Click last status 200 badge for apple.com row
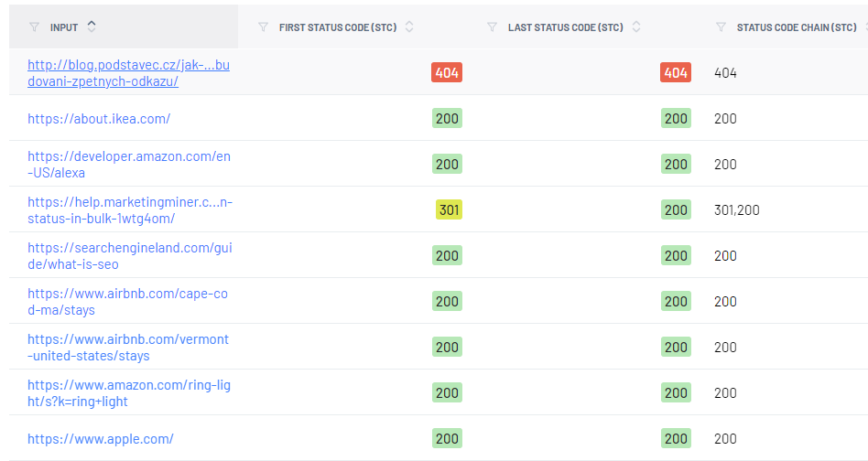Viewport: 868px width, 461px height. (676, 439)
